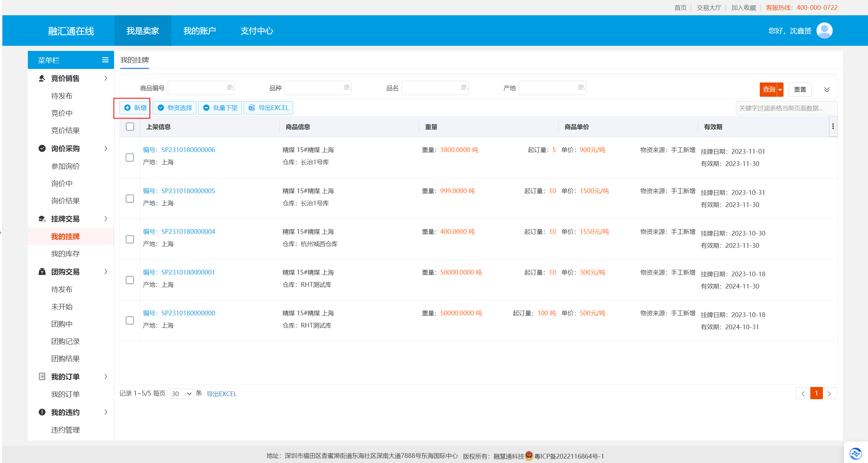The width and height of the screenshot is (868, 463).
Task: Check row SP2310180000006
Action: tap(130, 158)
